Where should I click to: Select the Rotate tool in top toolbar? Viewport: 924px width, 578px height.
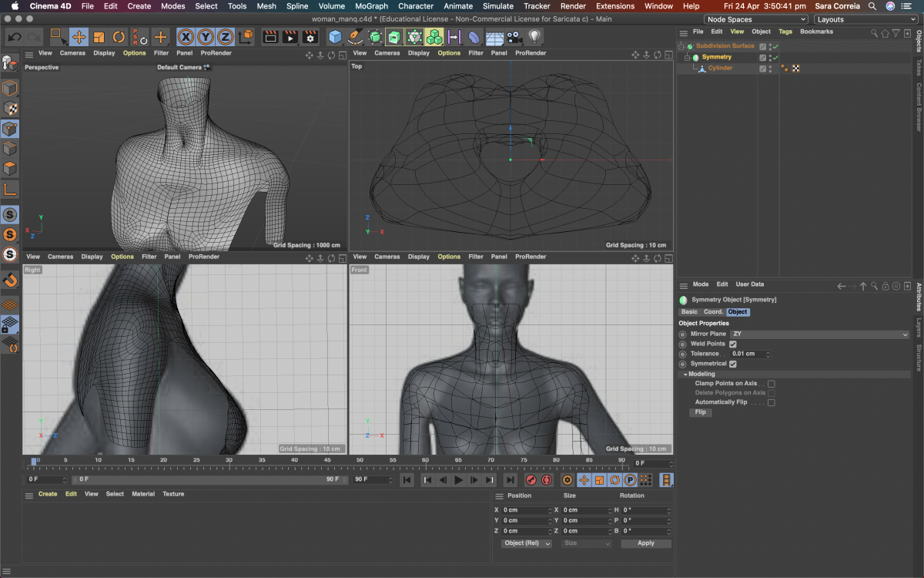click(x=119, y=37)
